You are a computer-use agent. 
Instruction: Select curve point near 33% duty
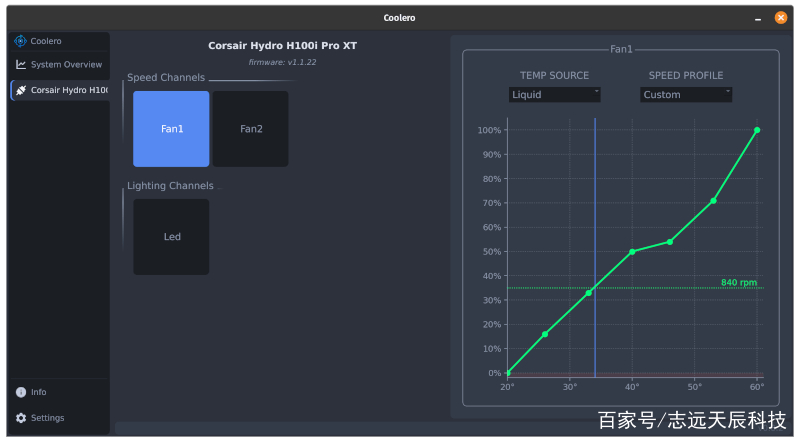pos(588,293)
